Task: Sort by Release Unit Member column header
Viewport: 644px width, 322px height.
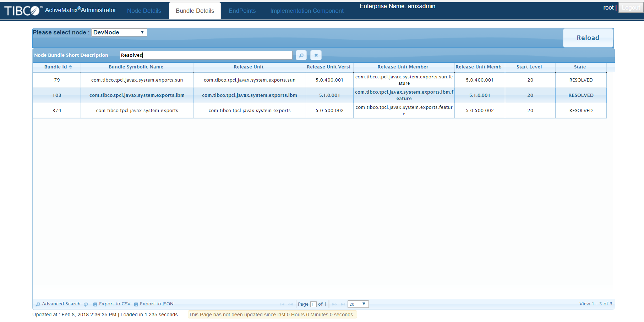Action: click(403, 67)
